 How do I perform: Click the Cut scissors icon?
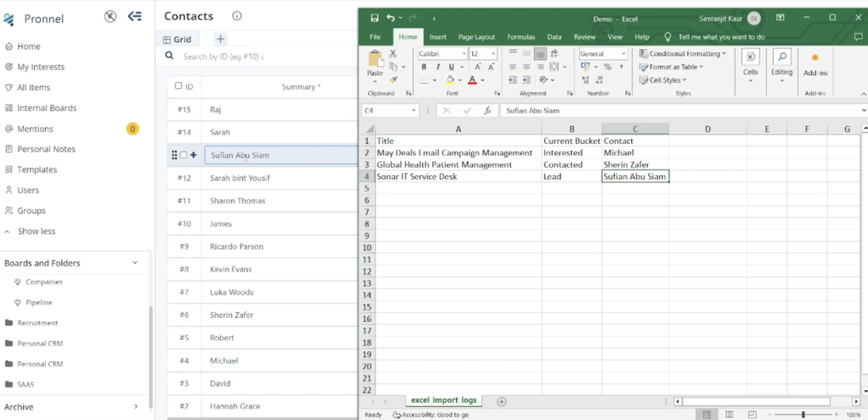(393, 54)
